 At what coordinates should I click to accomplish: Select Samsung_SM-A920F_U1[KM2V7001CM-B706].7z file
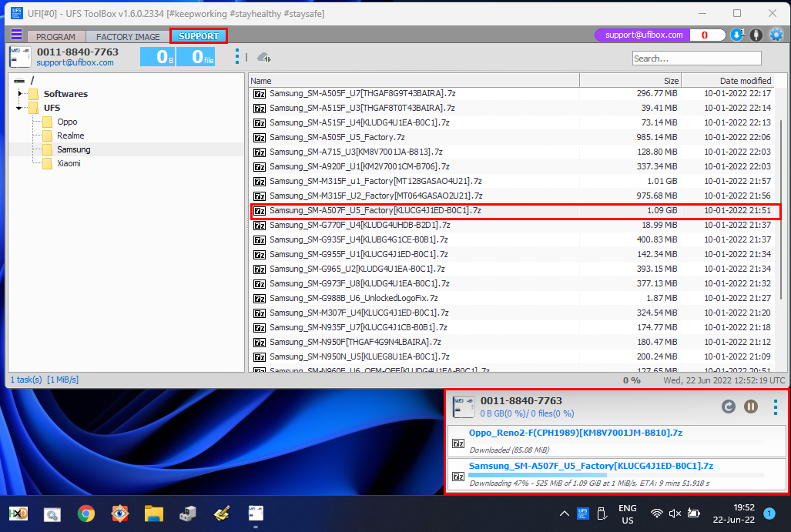511,166
